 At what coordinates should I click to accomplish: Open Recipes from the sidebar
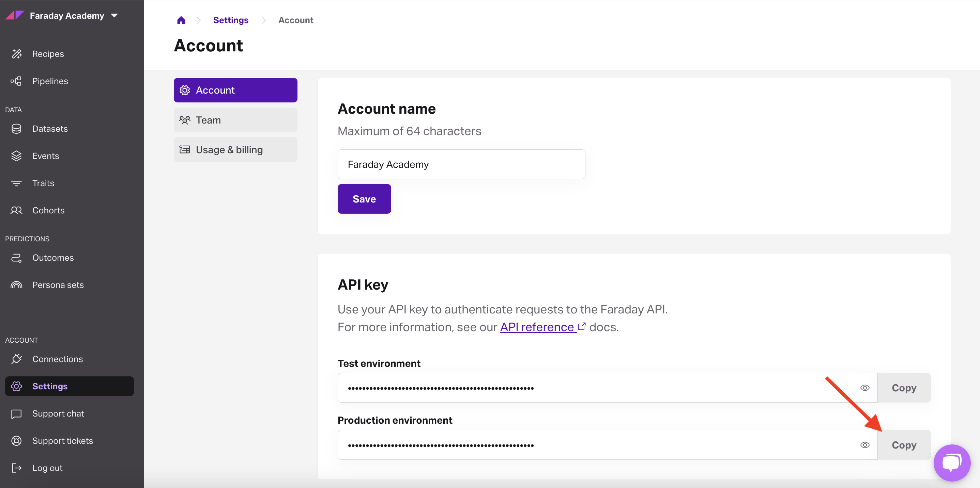point(48,53)
